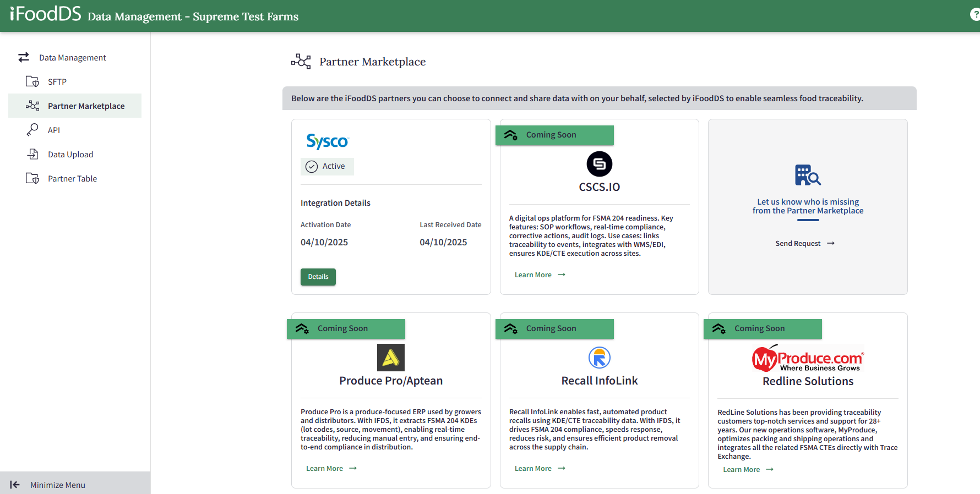Click the Sysco logo
The height and width of the screenshot is (494, 980).
(328, 141)
